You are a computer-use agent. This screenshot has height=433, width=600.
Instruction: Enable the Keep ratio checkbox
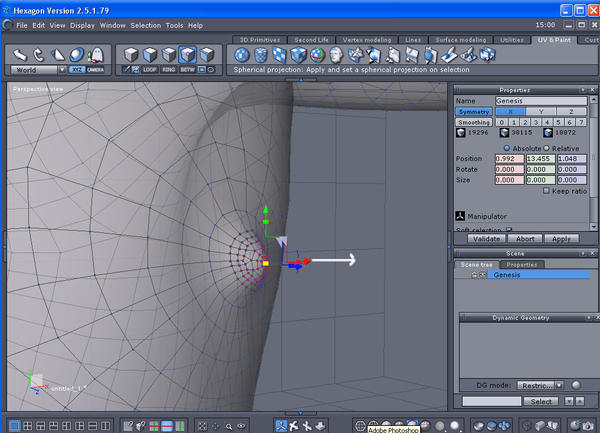(x=547, y=190)
